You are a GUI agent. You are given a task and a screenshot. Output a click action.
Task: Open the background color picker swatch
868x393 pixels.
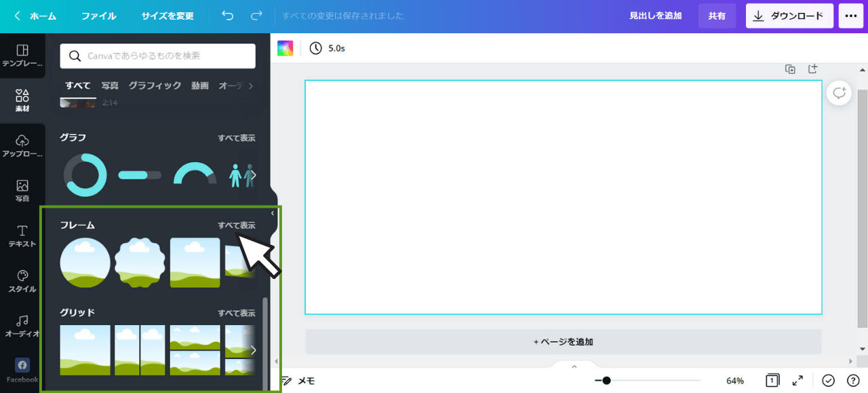click(285, 48)
